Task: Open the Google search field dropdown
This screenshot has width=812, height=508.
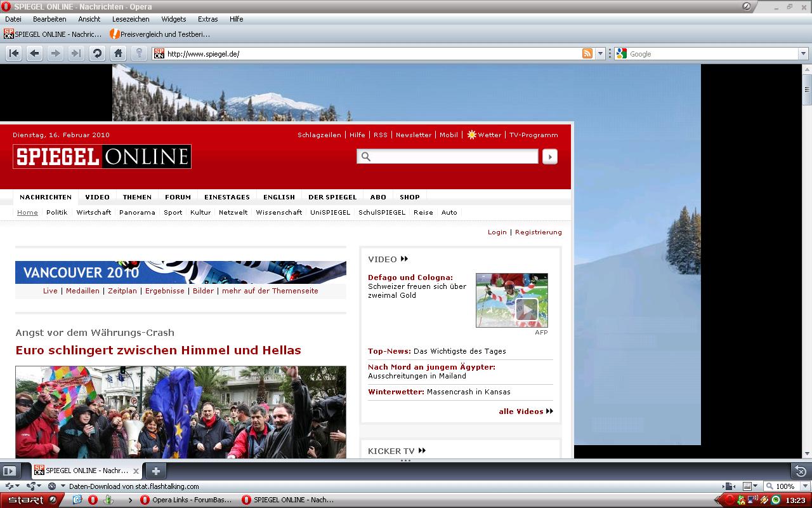Action: 802,54
